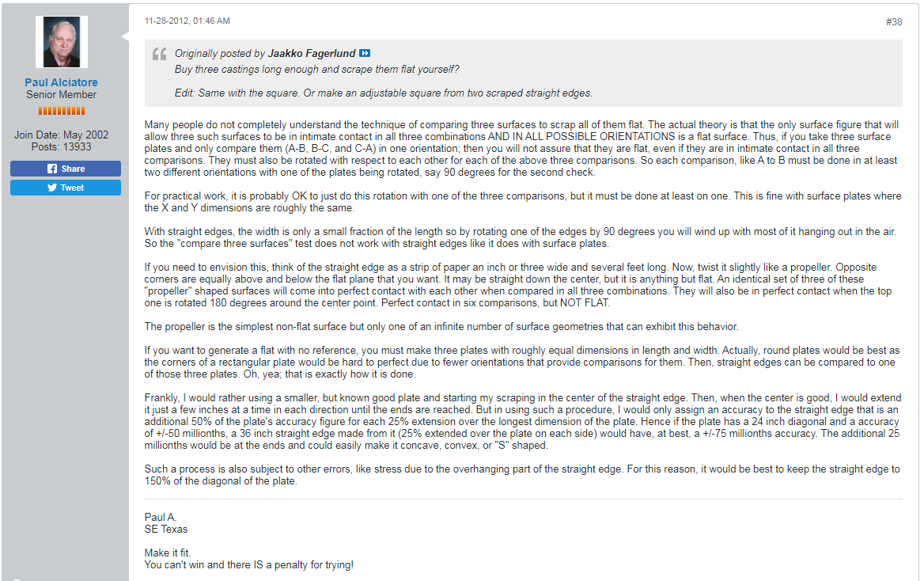Open post permalink #38
Screen dimensions: 924x581
[x=893, y=21]
